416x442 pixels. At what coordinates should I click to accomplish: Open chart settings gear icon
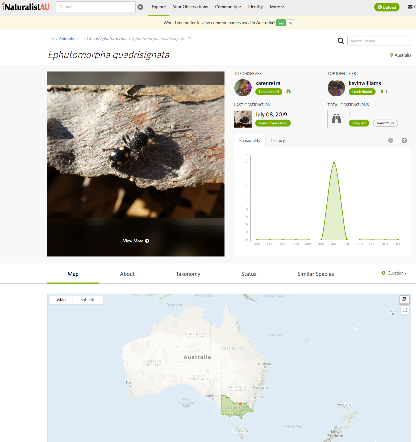(391, 140)
